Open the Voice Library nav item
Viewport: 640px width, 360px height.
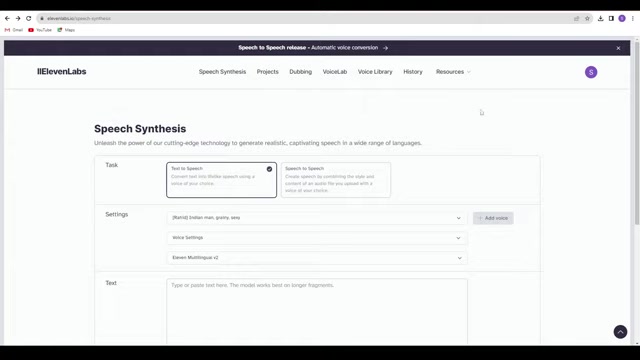pos(375,72)
